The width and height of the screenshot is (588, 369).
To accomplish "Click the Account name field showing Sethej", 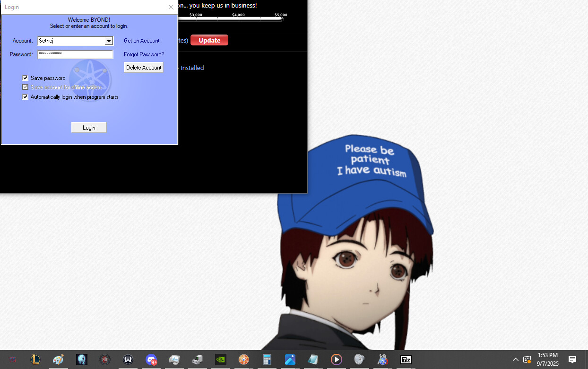I will pos(71,41).
